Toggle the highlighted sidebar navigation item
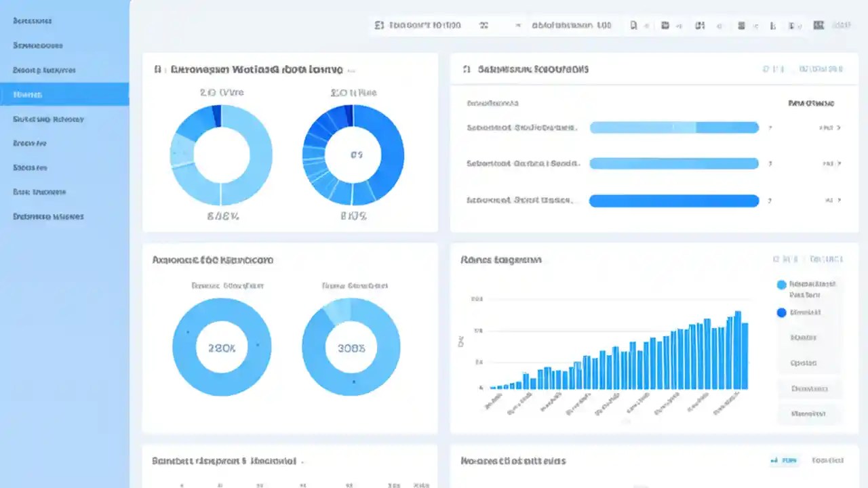Image resolution: width=868 pixels, height=488 pixels. tap(64, 94)
